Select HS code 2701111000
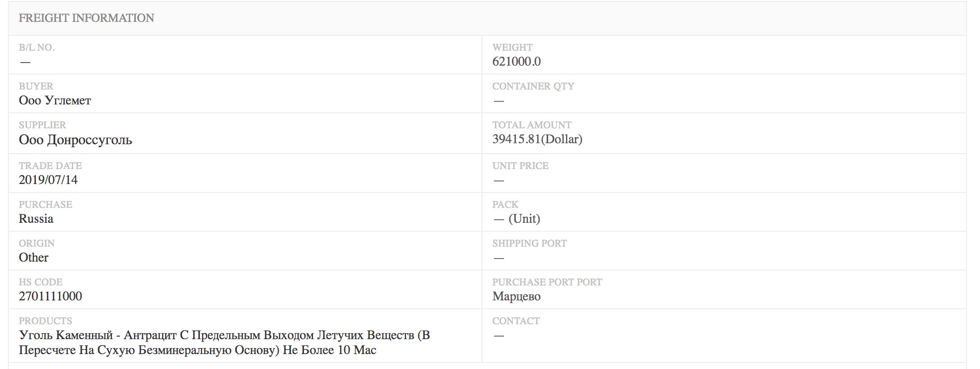980x369 pixels. click(x=50, y=296)
